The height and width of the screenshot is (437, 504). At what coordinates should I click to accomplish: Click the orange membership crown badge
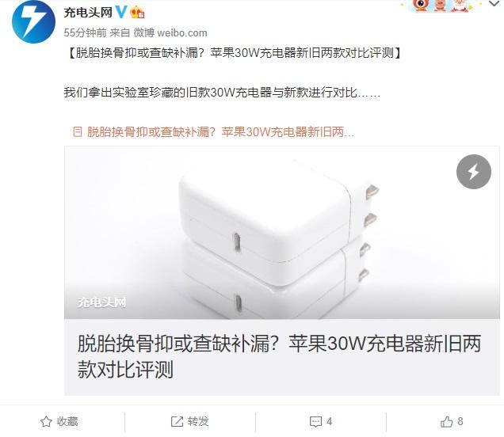tap(137, 13)
